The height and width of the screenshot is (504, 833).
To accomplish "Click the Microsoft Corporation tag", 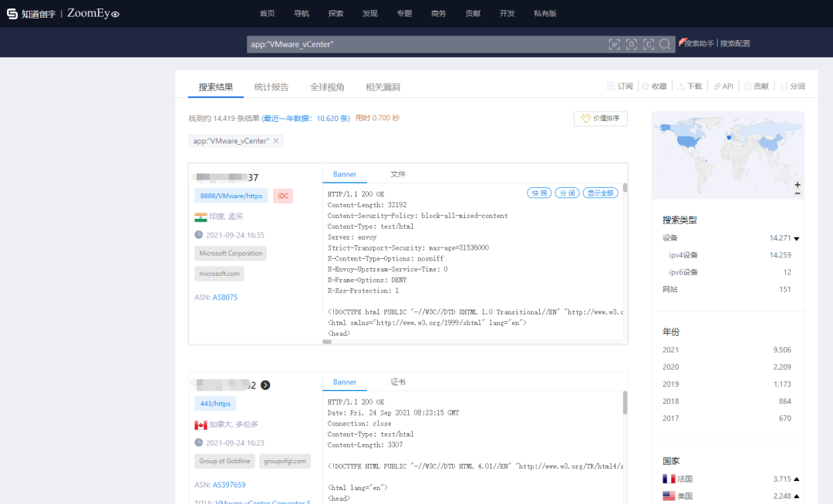I will [231, 254].
